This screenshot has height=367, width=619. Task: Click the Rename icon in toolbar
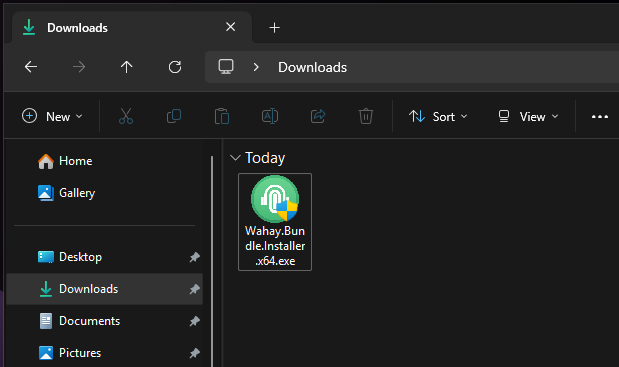click(x=270, y=116)
